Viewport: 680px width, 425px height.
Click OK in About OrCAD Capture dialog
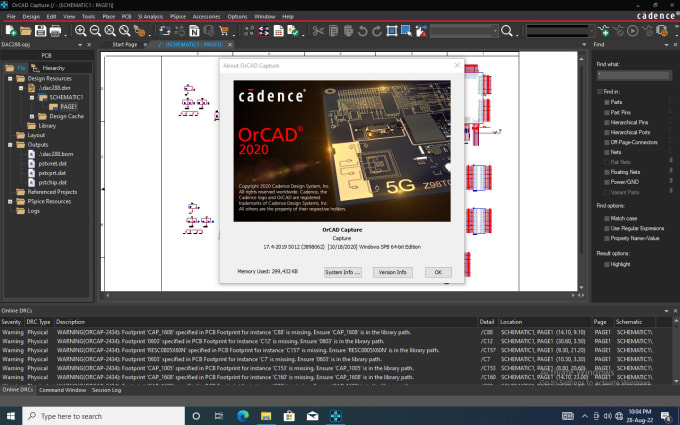tap(438, 272)
